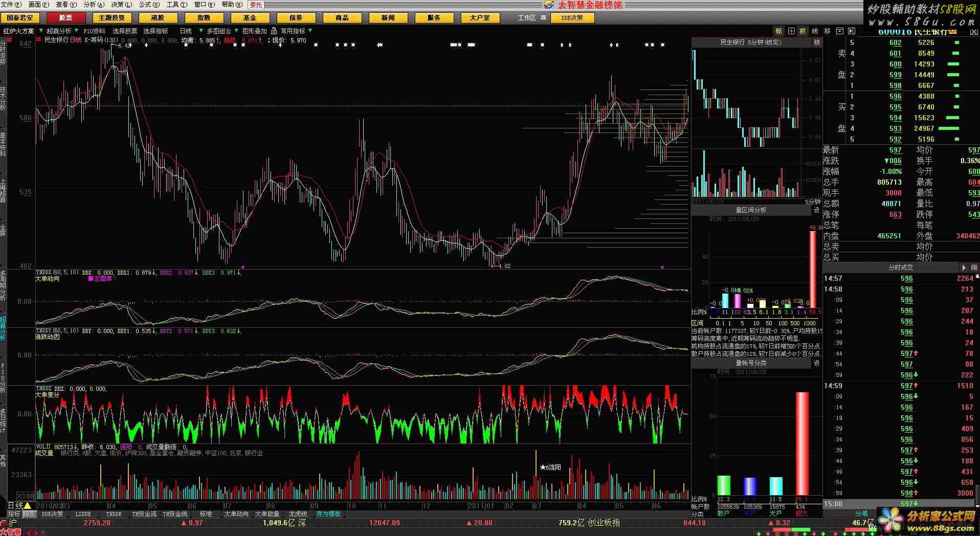Click the 技术分析 left sidebar tab
The image size is (980, 536).
coord(3,98)
